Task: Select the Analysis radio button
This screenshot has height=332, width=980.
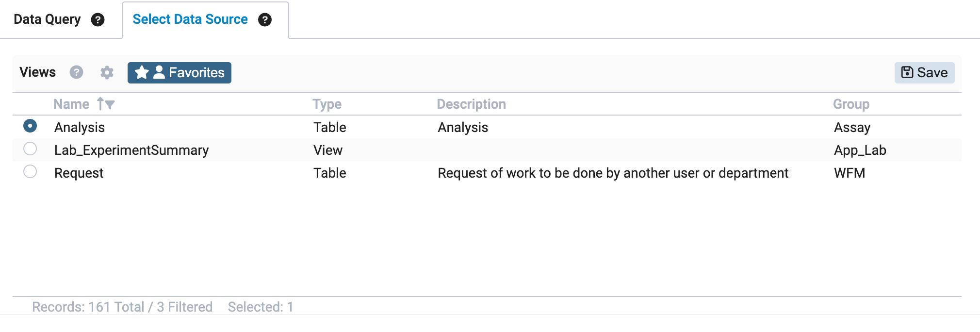Action: (30, 126)
